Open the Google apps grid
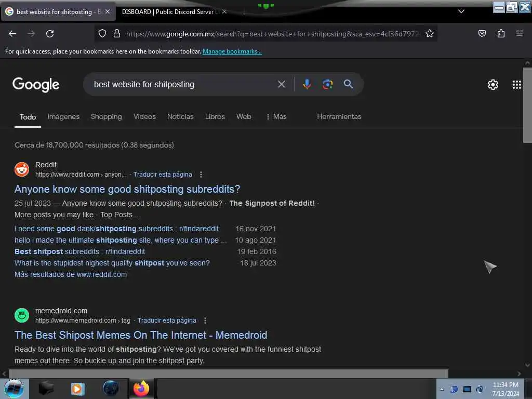Screen dimensions: 532x399 point(517,85)
